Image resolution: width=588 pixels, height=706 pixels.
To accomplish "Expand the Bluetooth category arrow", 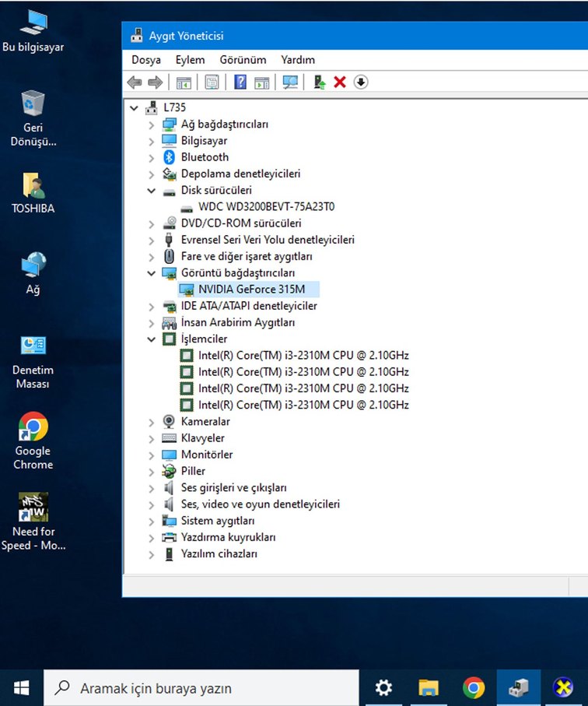I will (152, 158).
